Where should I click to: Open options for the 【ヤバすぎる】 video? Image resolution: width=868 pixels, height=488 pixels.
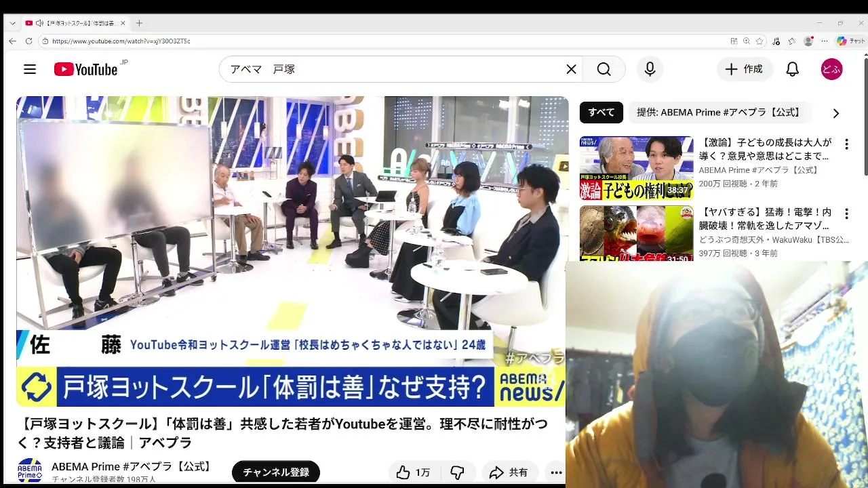click(846, 214)
